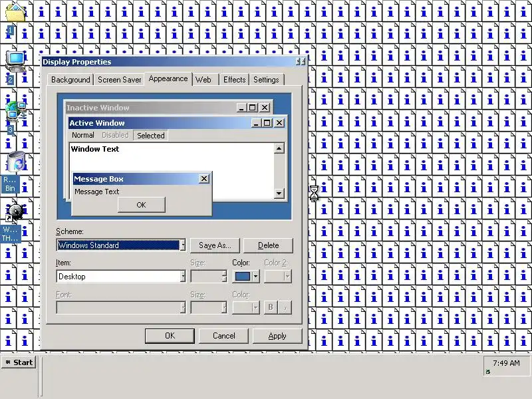Click Selected in the preview menu
This screenshot has height=399, width=532.
pos(151,136)
